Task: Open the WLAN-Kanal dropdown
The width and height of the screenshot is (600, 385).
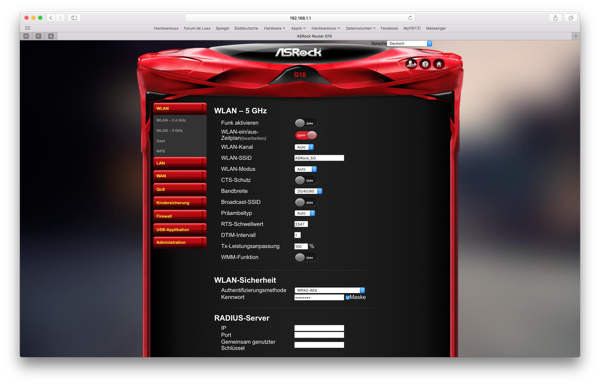Action: coord(304,147)
